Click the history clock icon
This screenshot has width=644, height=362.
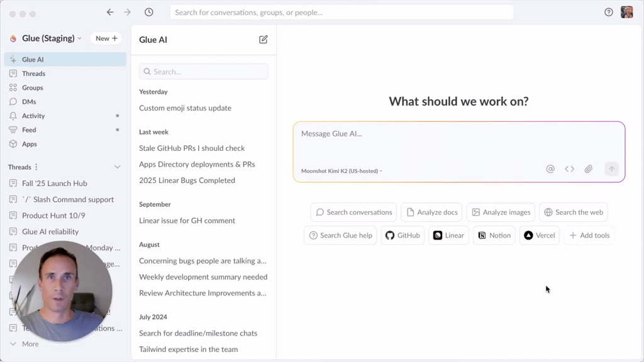[x=149, y=12]
